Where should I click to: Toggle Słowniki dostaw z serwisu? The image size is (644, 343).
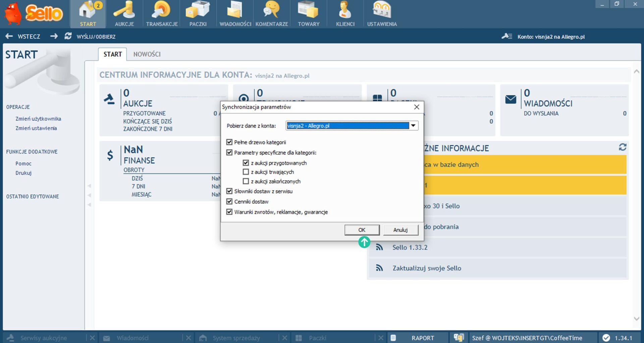(229, 191)
